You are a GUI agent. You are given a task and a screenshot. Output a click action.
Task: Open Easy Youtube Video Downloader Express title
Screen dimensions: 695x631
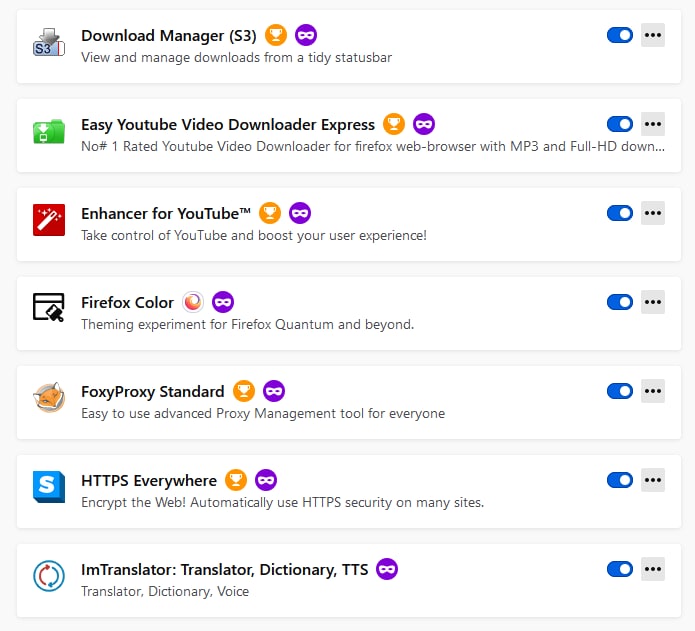point(228,125)
